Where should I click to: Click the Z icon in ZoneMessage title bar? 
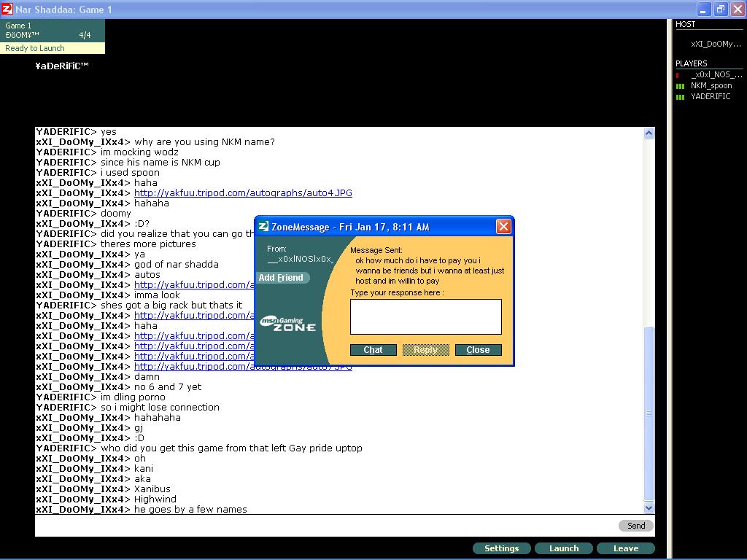263,227
